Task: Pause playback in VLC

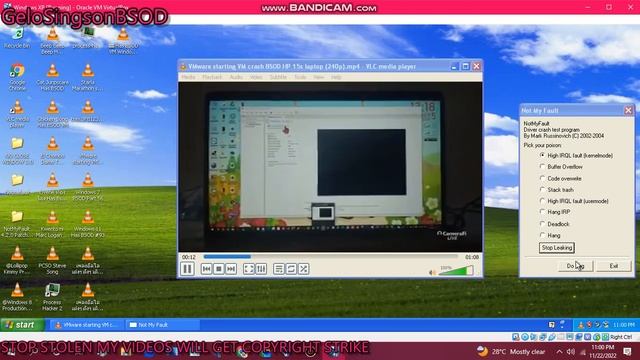Action: (x=187, y=269)
